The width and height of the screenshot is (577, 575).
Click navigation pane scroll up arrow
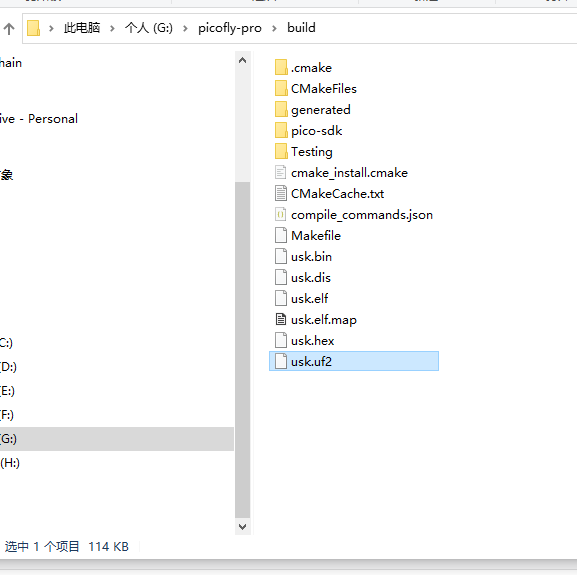[243, 60]
